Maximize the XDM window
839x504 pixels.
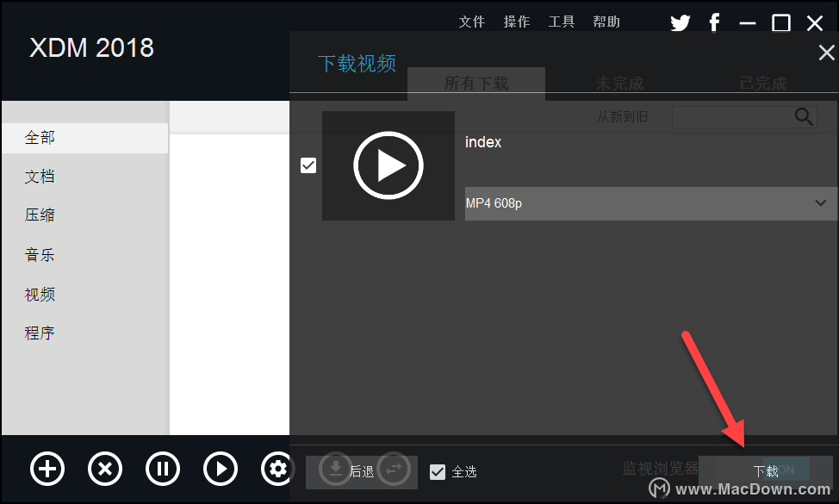click(x=781, y=23)
